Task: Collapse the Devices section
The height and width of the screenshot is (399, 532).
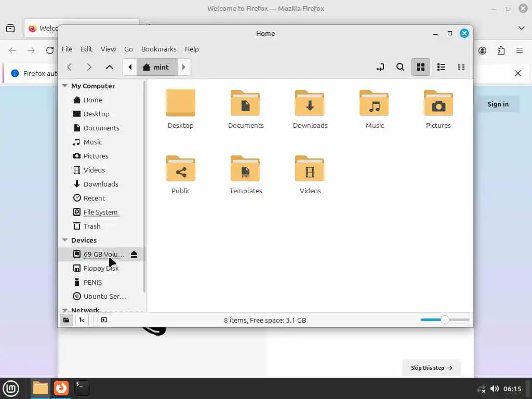Action: tap(65, 240)
